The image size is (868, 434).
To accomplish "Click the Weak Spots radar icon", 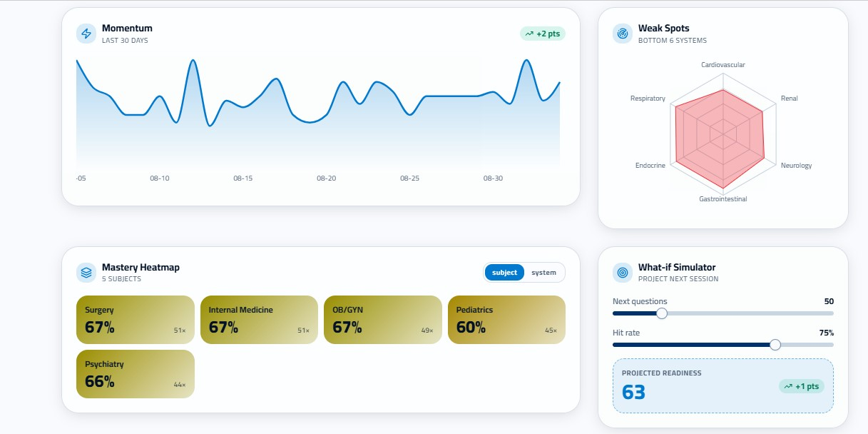I will (623, 34).
